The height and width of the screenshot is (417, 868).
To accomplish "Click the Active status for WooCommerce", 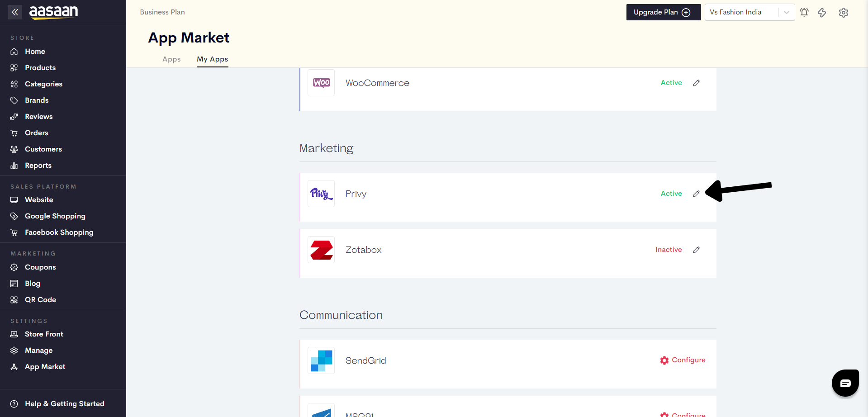I will (x=671, y=83).
